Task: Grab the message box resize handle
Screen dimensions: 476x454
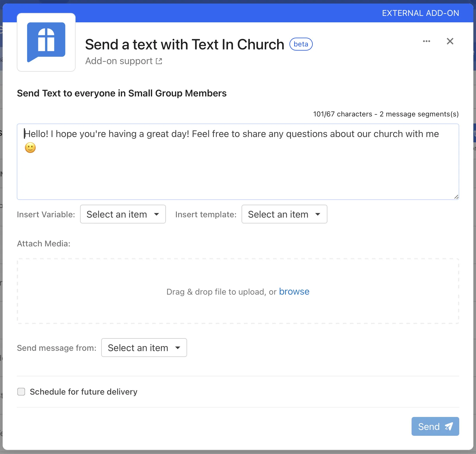Action: pos(456,197)
